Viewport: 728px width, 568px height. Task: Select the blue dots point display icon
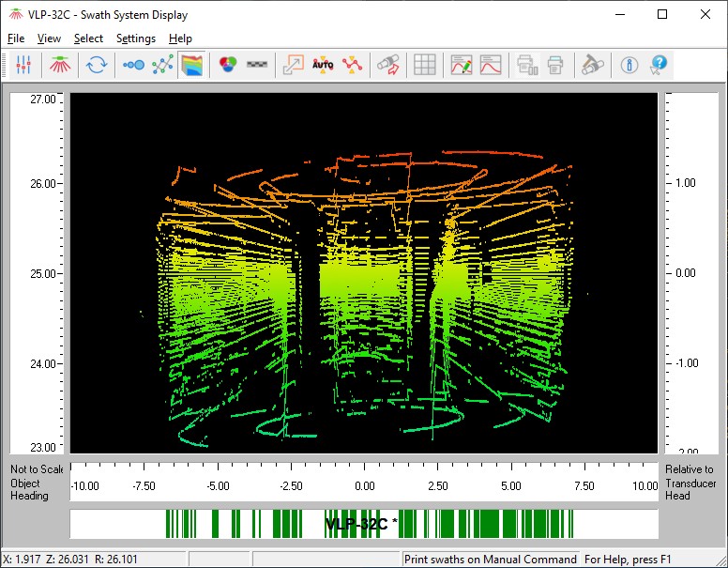[x=133, y=65]
